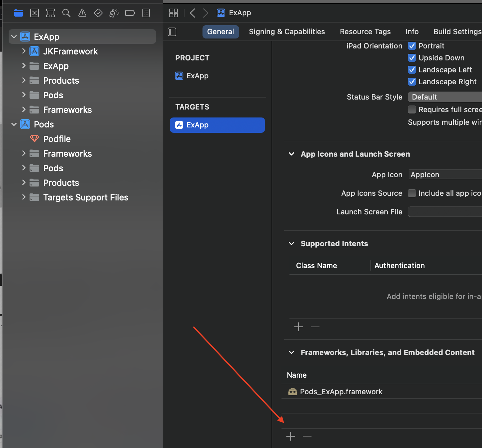Image resolution: width=482 pixels, height=448 pixels.
Task: Open the Source Control navigator icon
Action: 35,13
